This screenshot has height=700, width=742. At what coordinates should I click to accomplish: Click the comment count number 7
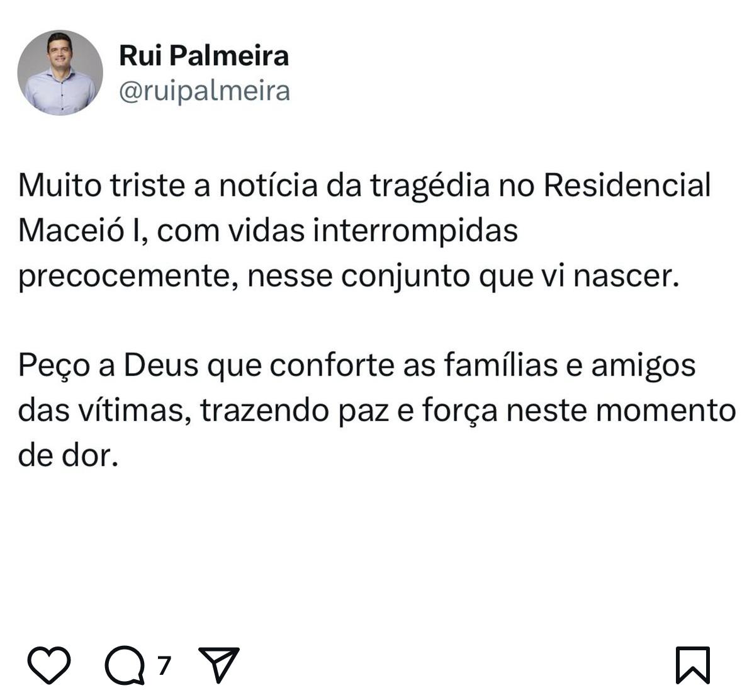point(164,665)
